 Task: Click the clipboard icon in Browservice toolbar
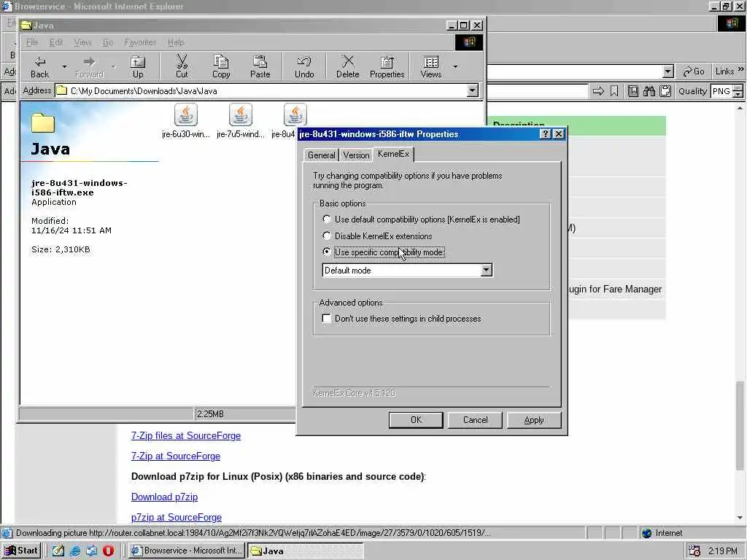coord(665,91)
